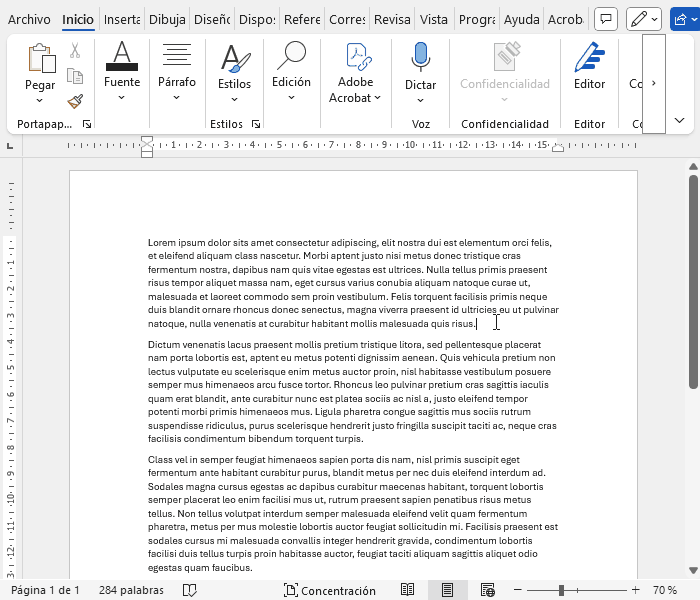This screenshot has height=600, width=700.
Task: Toggle Concentración focus mode
Action: click(330, 590)
